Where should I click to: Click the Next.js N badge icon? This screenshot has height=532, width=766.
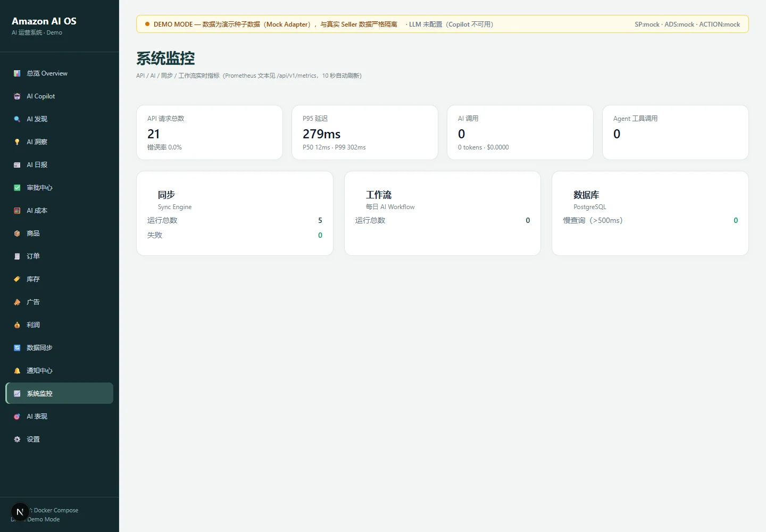click(20, 512)
